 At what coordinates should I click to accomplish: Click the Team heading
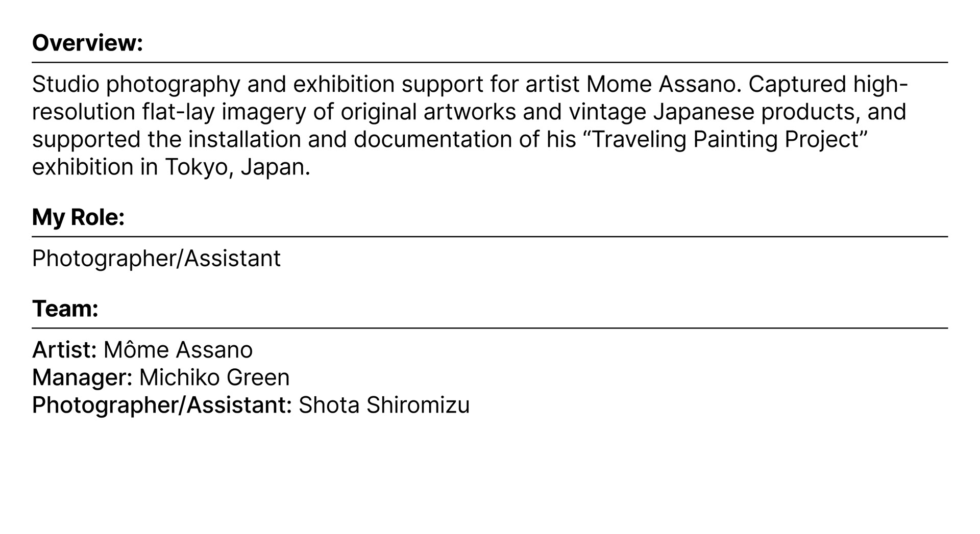[65, 309]
